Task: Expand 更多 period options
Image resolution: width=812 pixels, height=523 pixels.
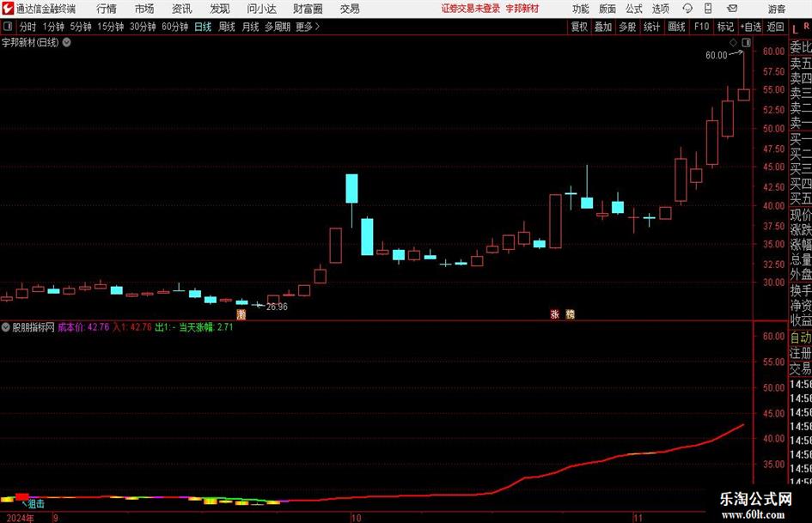Action: [308, 27]
